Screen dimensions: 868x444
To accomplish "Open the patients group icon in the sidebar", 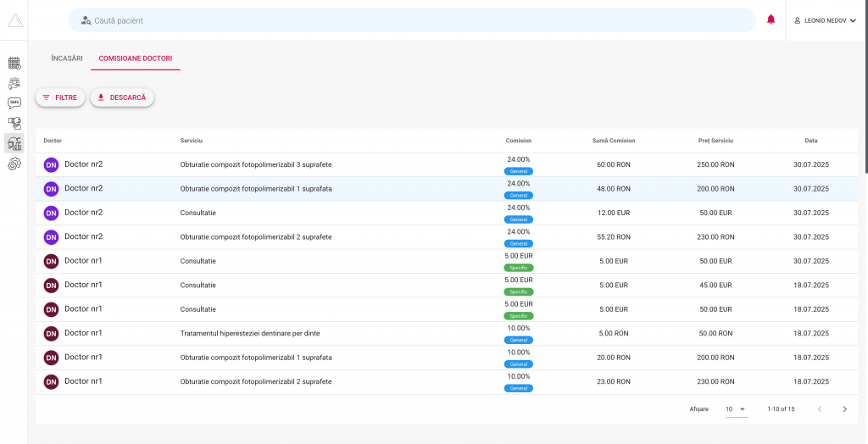I will point(14,83).
